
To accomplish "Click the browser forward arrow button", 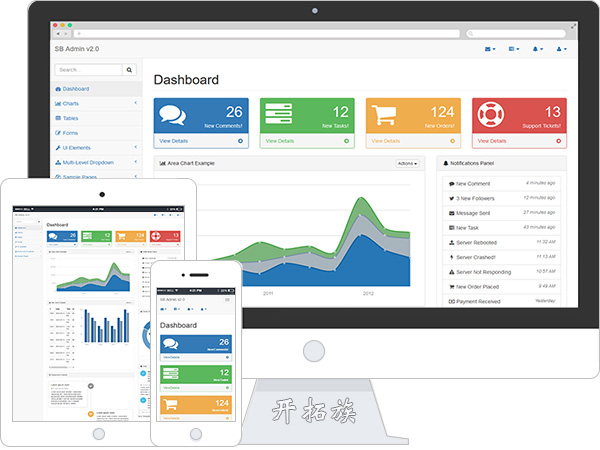I will [65, 34].
